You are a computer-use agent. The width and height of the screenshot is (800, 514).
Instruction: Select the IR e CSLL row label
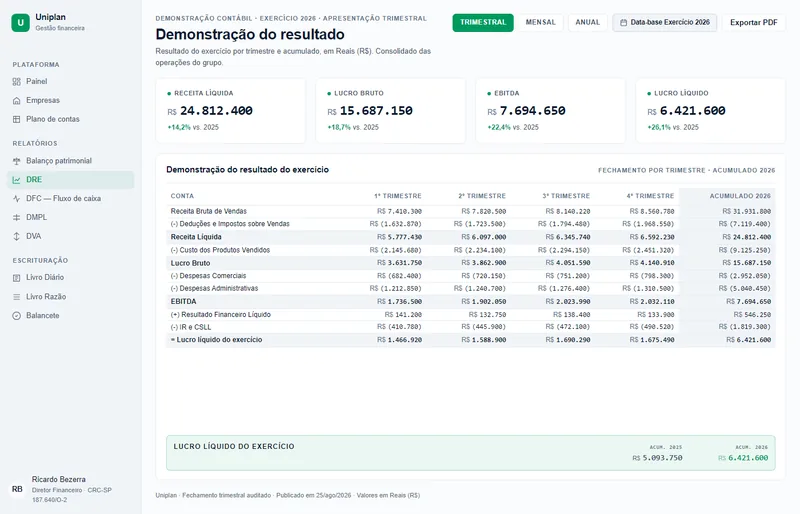click(191, 327)
